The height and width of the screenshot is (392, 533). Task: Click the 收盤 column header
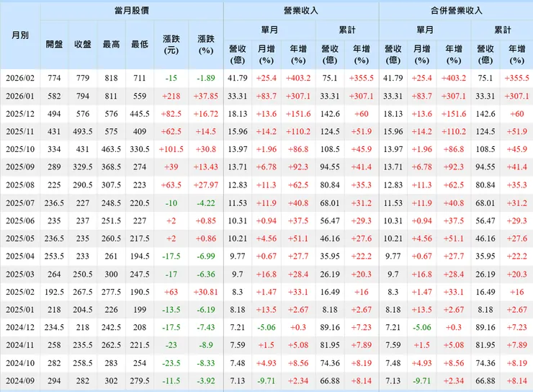pos(83,44)
